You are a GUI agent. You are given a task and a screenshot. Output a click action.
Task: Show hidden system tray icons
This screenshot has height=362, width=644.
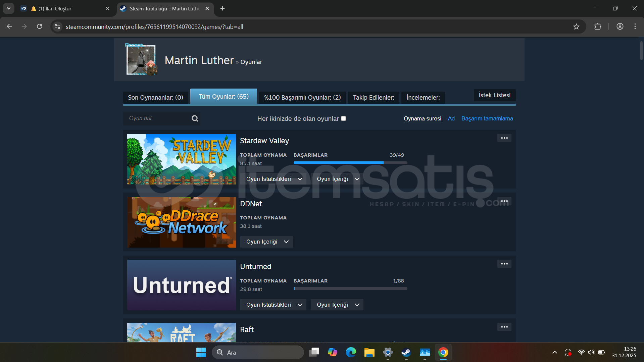pyautogui.click(x=555, y=353)
